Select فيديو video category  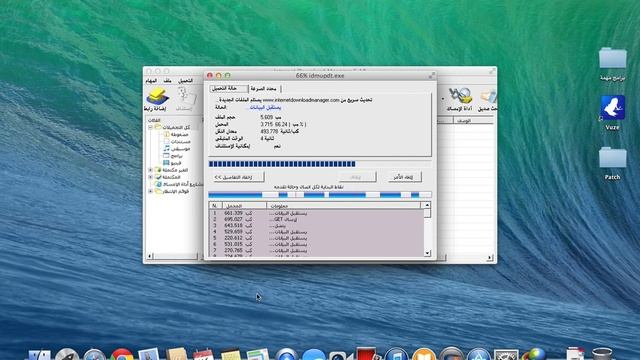(172, 162)
